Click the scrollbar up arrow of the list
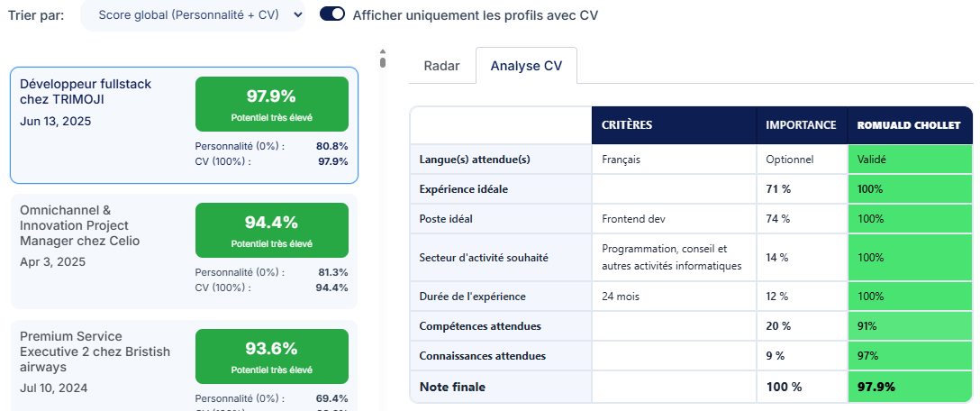The height and width of the screenshot is (411, 980). 383,52
